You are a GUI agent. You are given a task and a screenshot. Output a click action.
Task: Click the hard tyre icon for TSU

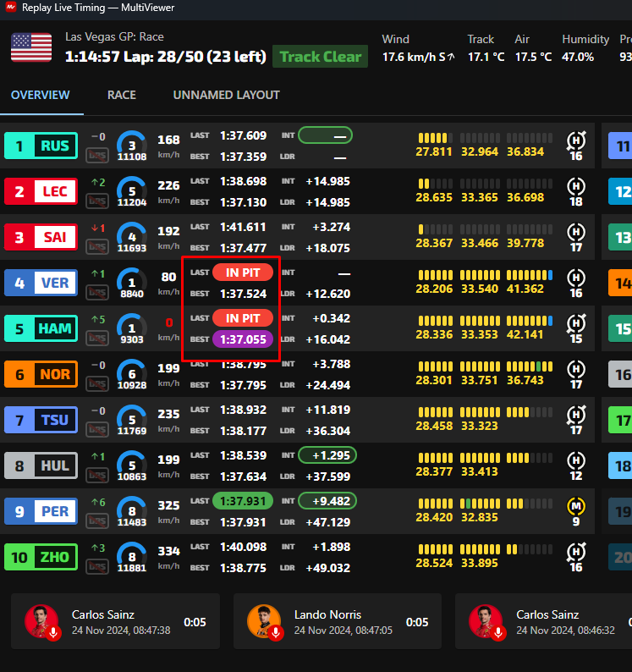(576, 415)
